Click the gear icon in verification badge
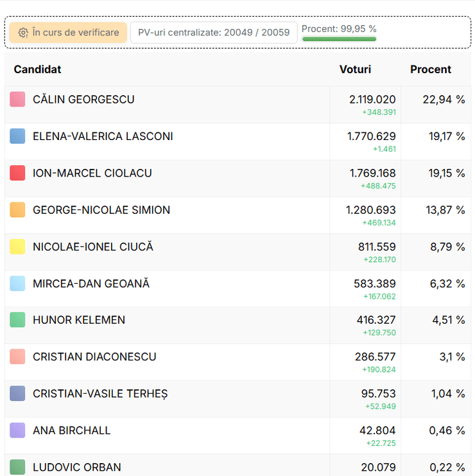This screenshot has height=476, width=475. pyautogui.click(x=23, y=33)
